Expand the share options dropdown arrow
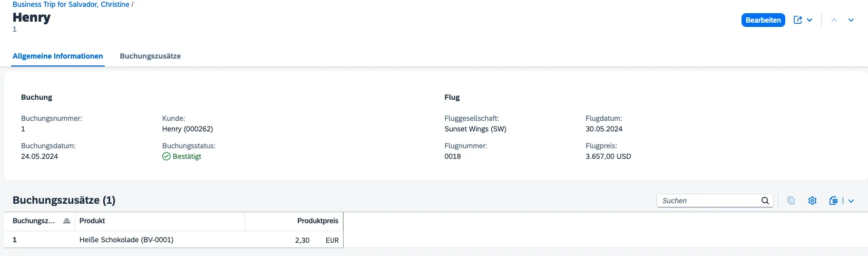Screen dimensions: 868x256 pyautogui.click(x=810, y=20)
